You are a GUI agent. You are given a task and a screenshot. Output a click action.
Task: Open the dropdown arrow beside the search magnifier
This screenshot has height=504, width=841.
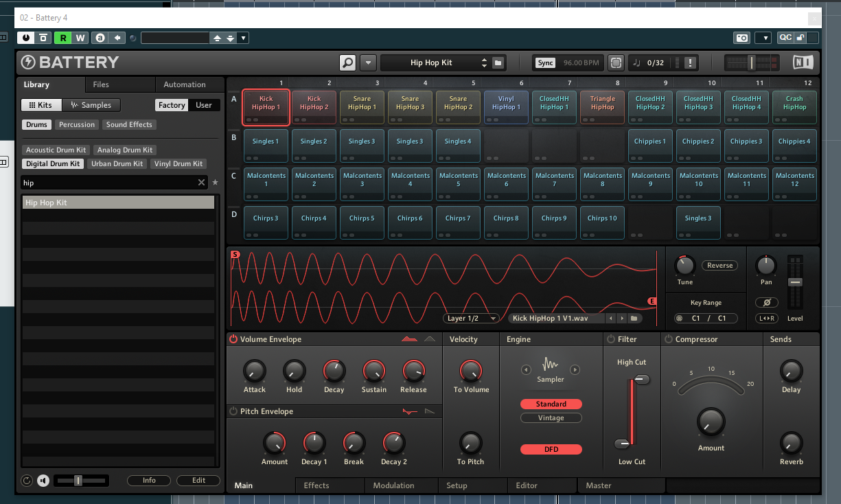tap(368, 62)
